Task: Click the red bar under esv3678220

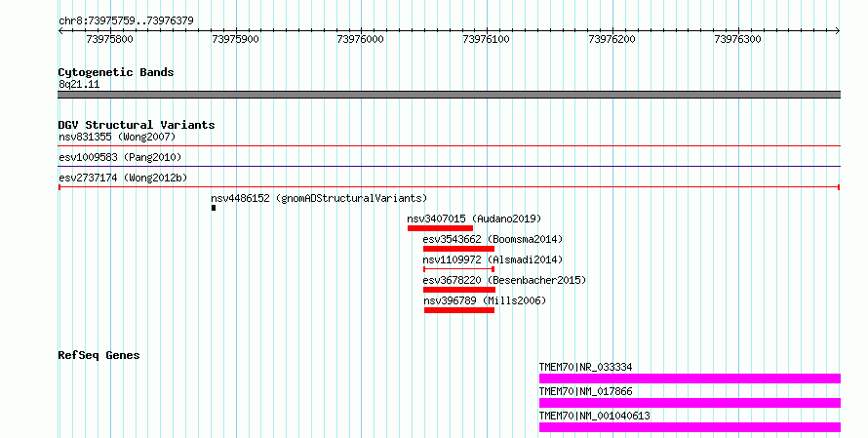Action: point(459,290)
